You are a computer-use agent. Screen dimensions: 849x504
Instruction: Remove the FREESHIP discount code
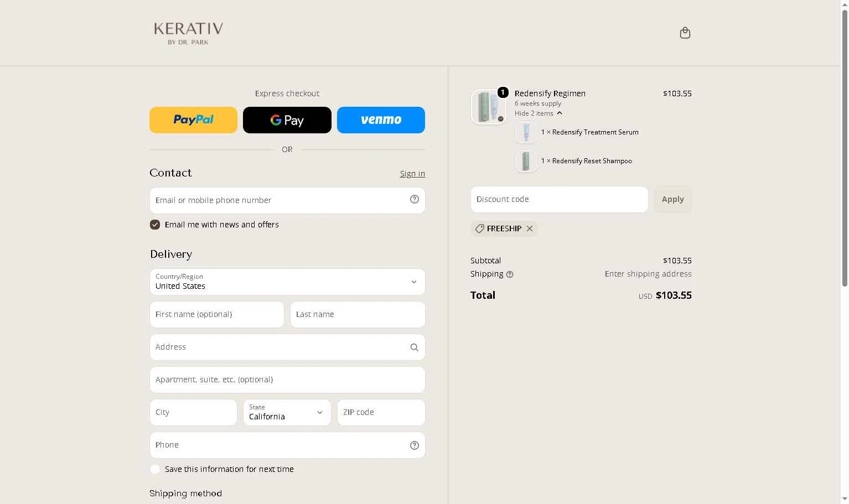[x=530, y=228]
